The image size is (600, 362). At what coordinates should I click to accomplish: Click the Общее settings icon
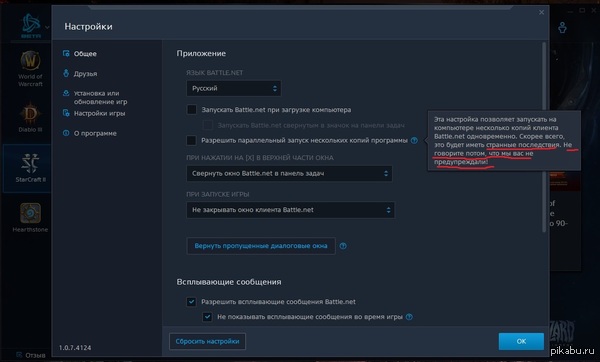66,53
